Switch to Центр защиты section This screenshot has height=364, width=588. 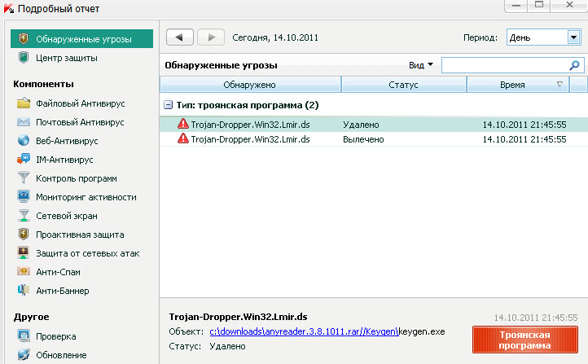tap(67, 58)
